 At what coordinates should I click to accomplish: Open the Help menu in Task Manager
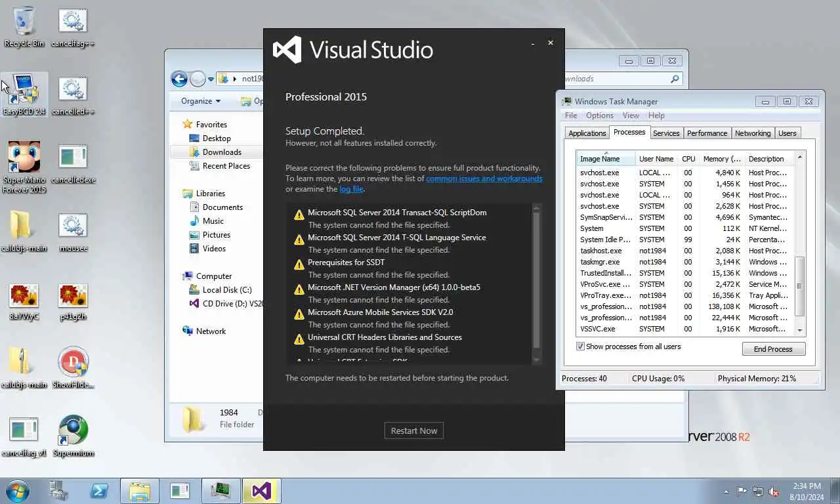656,115
